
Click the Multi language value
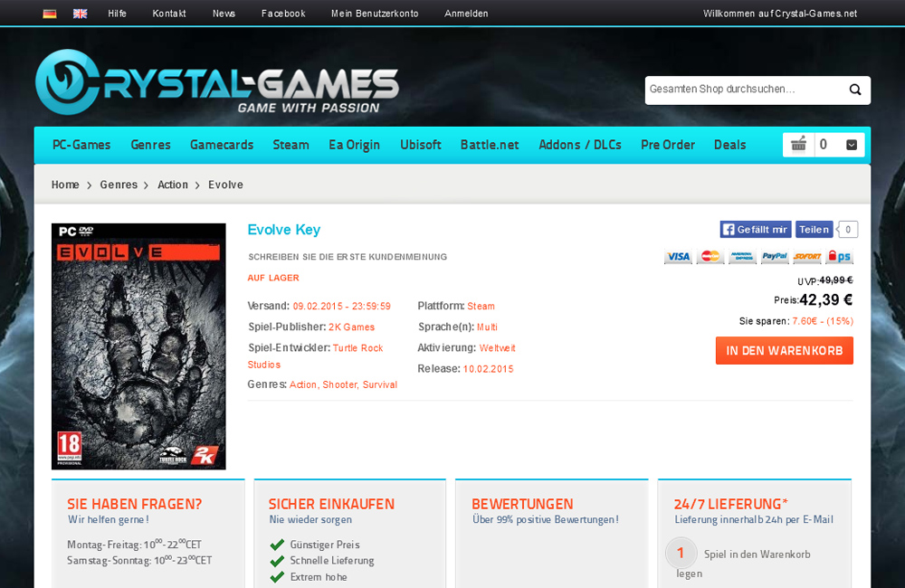tap(487, 327)
